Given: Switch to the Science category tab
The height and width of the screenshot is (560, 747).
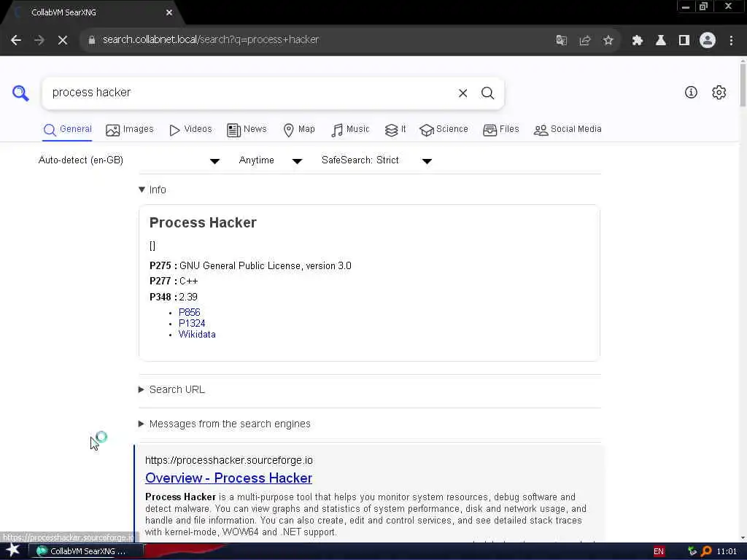Looking at the screenshot, I should 444,130.
